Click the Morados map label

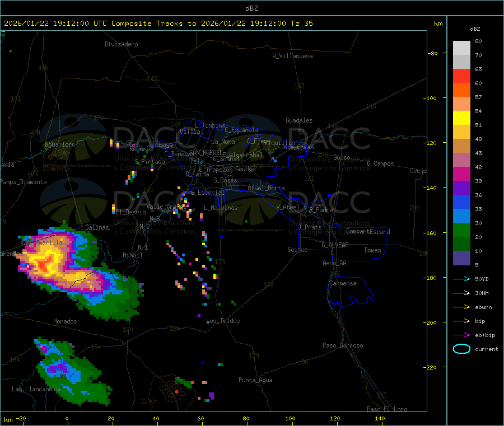tap(66, 321)
